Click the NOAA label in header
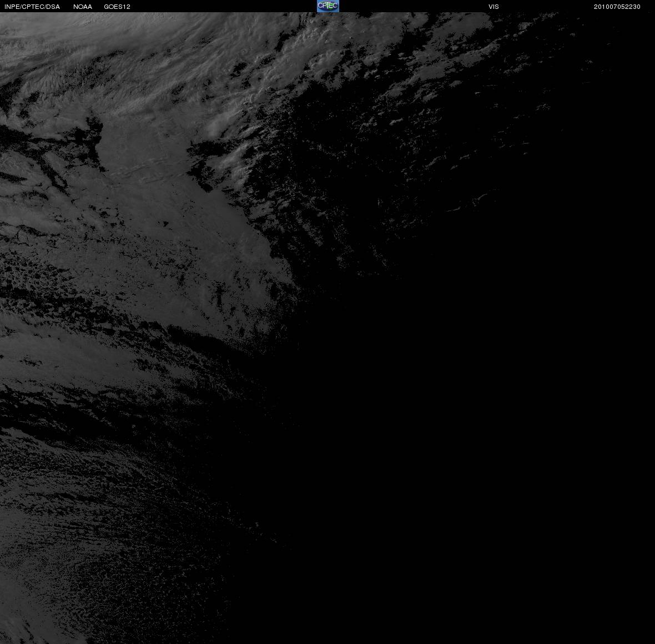Image resolution: width=655 pixels, height=644 pixels. point(83,7)
